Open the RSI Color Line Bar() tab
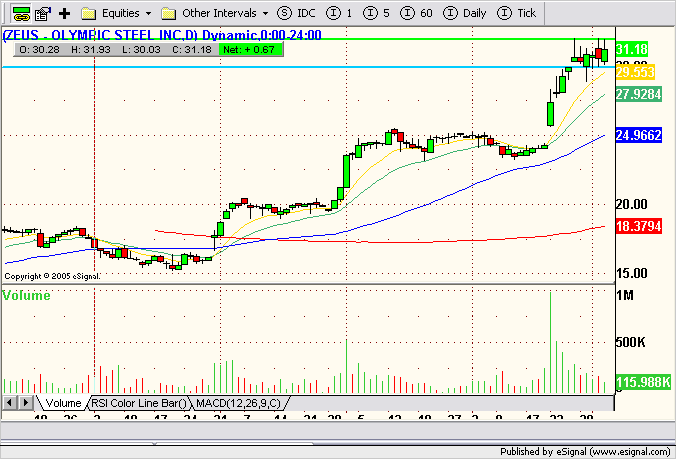The width and height of the screenshot is (676, 459). (139, 403)
